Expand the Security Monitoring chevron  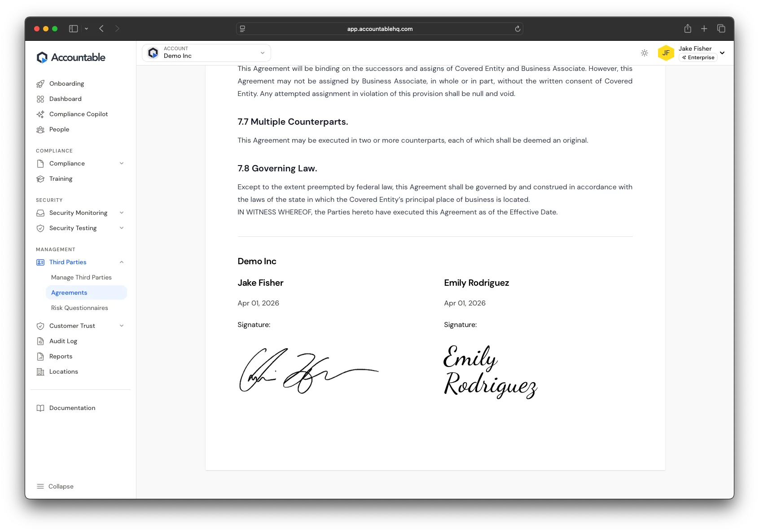click(122, 213)
